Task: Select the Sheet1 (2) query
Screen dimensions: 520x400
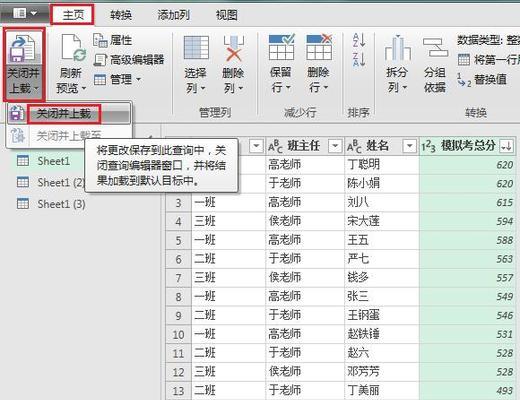Action: click(x=61, y=182)
